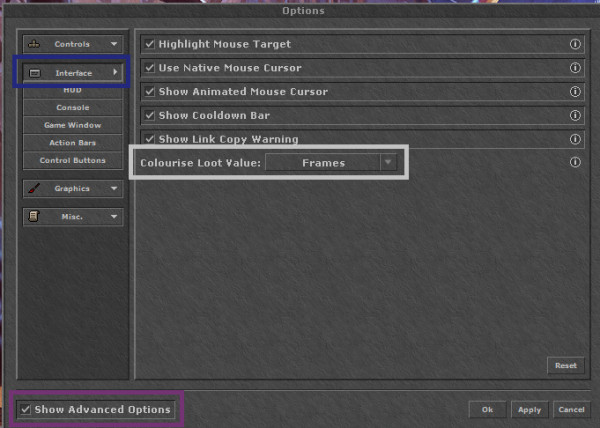Image resolution: width=600 pixels, height=428 pixels.
Task: Click the Misc. scroll icon
Action: tap(34, 216)
